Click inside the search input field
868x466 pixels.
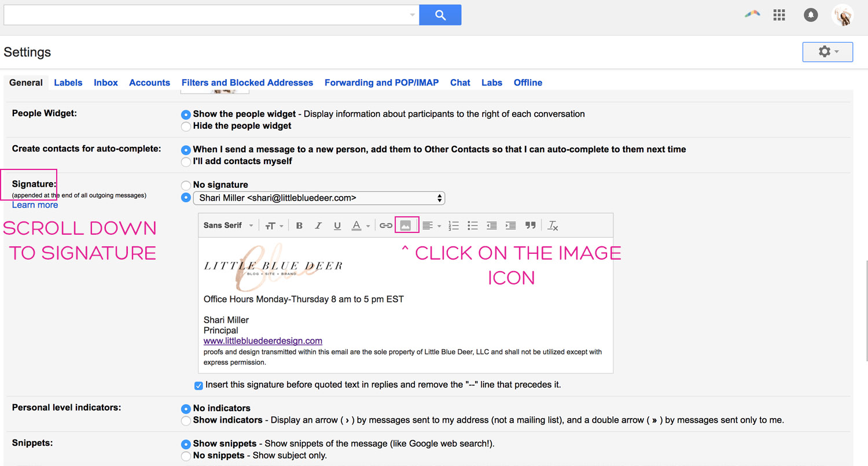[203, 14]
